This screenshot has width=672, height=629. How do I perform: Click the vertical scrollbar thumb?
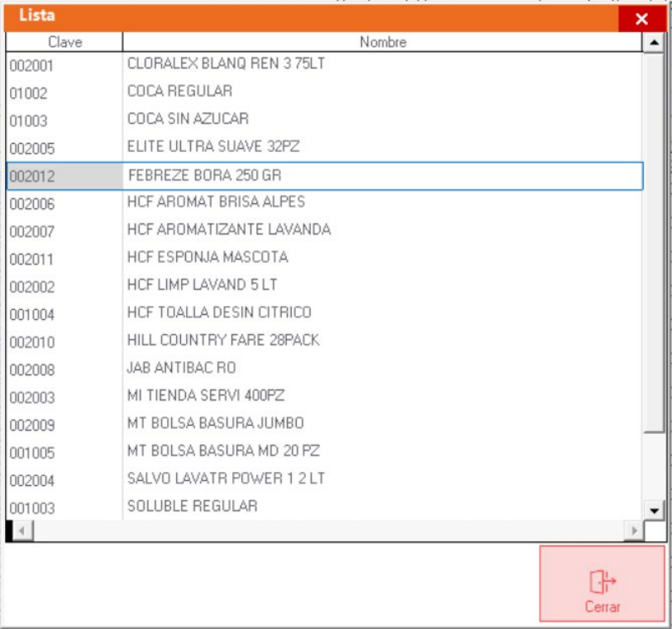click(x=654, y=242)
